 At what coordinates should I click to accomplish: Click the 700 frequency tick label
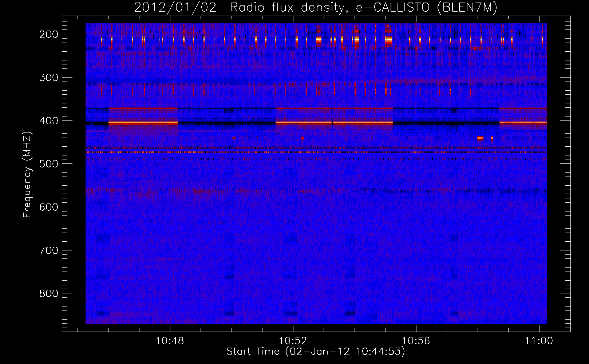[49, 250]
